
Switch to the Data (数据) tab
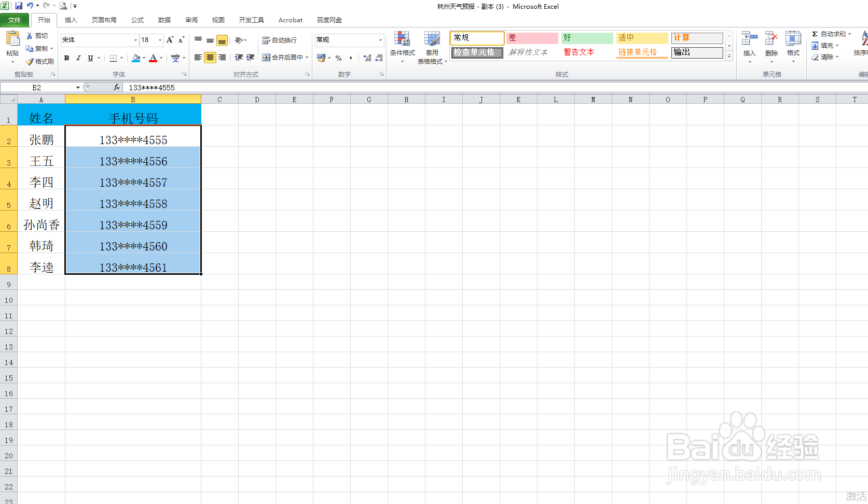[x=164, y=20]
